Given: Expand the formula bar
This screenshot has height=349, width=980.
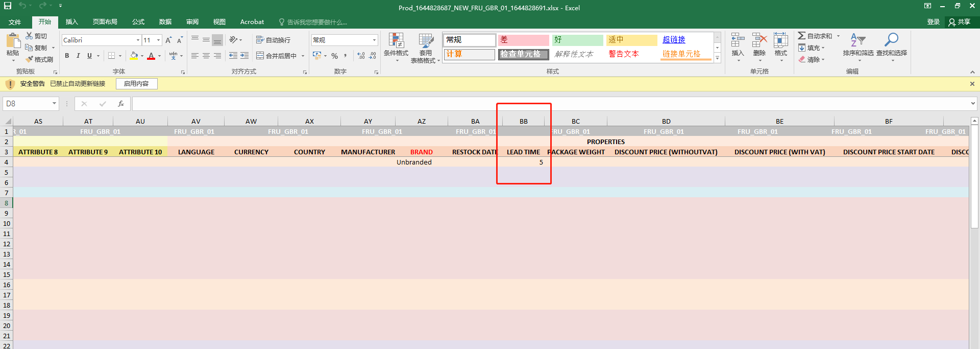Looking at the screenshot, I should tap(973, 104).
